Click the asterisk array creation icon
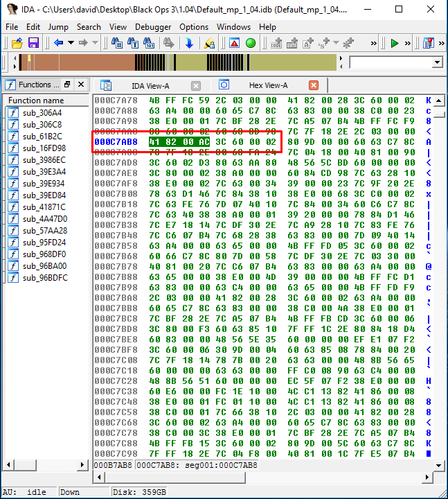 pyautogui.click(x=348, y=43)
